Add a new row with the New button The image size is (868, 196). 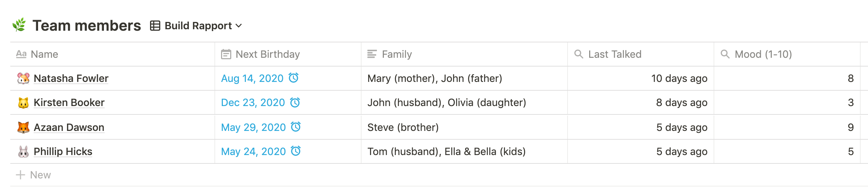pyautogui.click(x=33, y=175)
